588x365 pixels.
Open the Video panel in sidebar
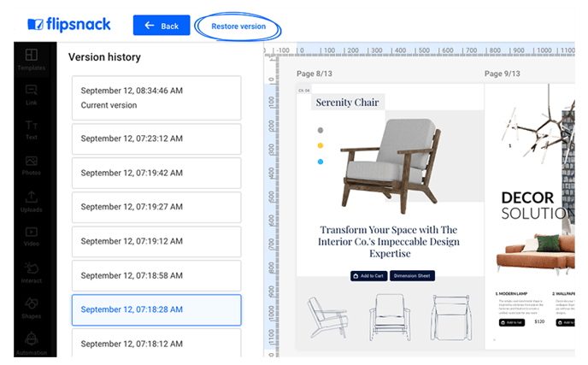click(32, 236)
